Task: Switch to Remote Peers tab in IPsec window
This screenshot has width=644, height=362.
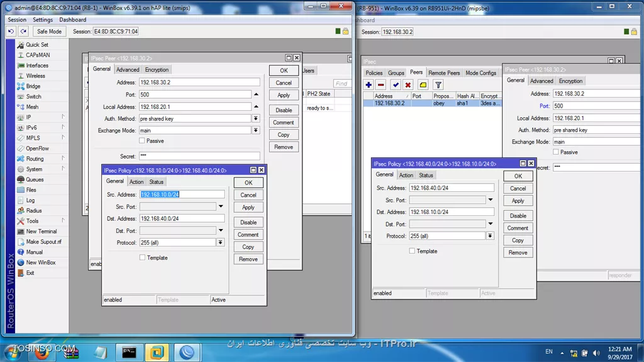Action: tap(444, 73)
